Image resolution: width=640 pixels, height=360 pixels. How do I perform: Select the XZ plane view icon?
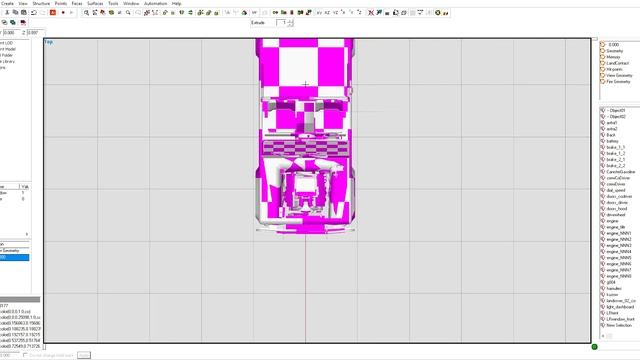327,13
